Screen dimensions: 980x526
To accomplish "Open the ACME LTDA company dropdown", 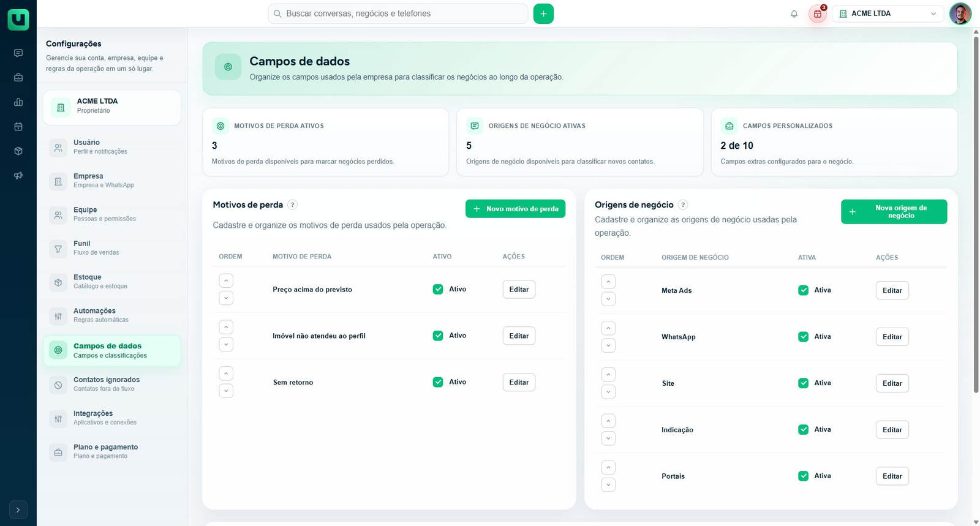I will coord(888,13).
